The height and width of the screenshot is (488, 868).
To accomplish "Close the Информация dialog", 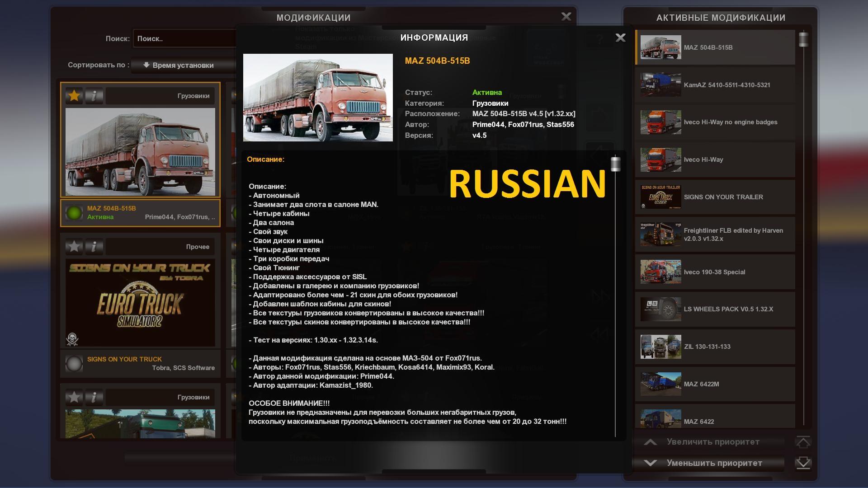I will point(620,38).
